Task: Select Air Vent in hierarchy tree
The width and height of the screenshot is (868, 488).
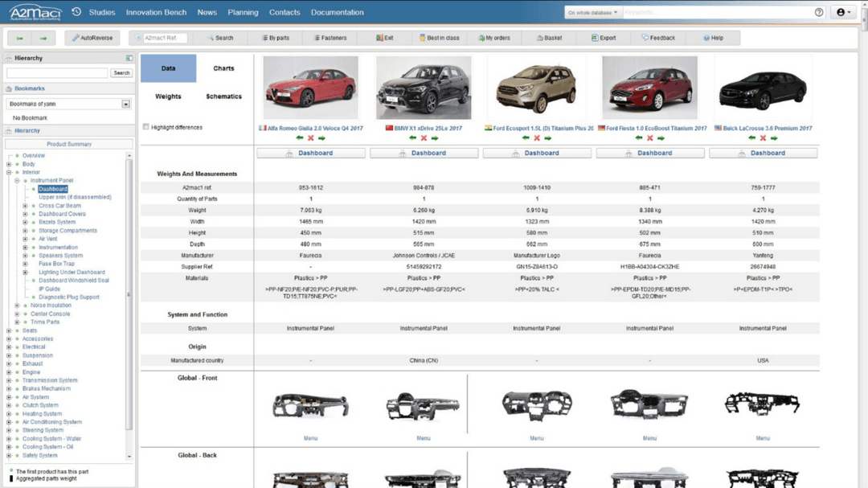Action: (x=47, y=239)
